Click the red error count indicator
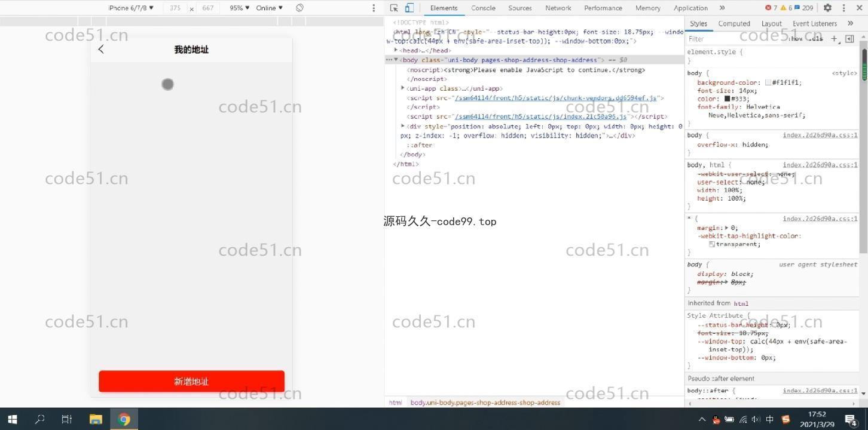 (771, 8)
